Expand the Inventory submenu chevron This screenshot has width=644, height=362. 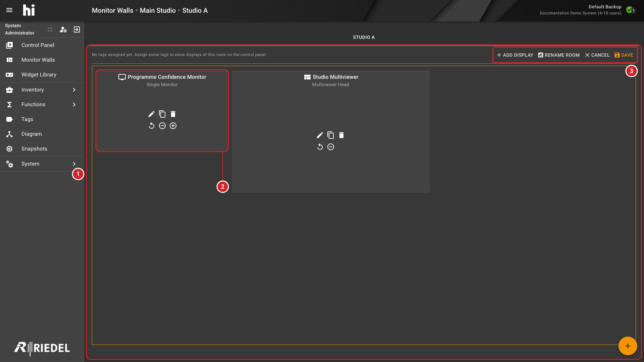pyautogui.click(x=74, y=90)
